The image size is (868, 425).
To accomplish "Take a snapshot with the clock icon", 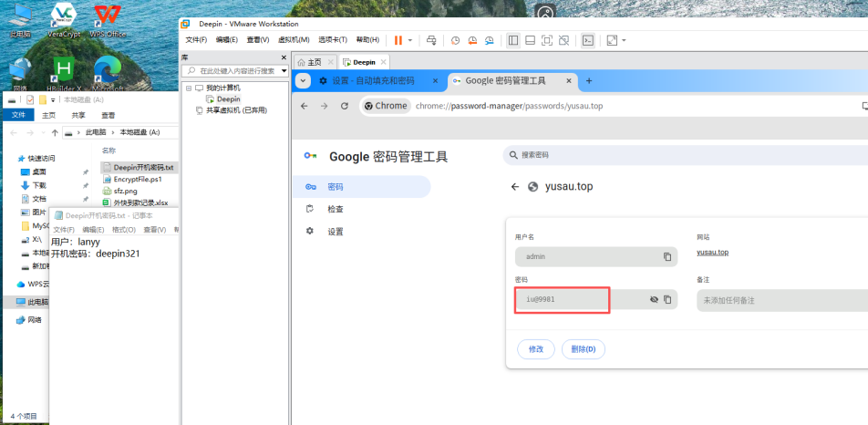I will coord(455,40).
